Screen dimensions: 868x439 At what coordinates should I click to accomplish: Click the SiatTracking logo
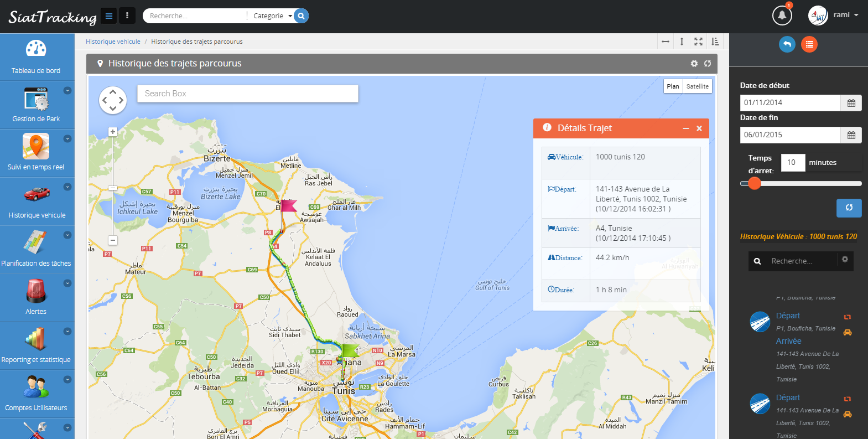[x=53, y=17]
